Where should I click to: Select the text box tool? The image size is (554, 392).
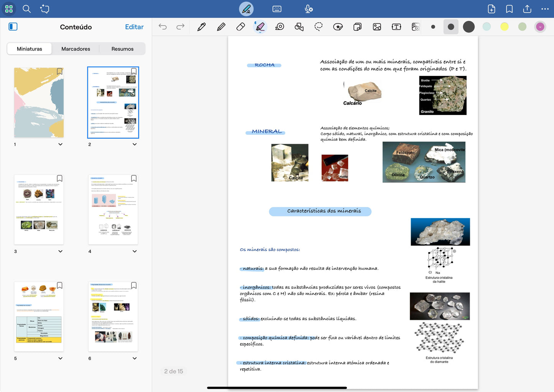396,27
